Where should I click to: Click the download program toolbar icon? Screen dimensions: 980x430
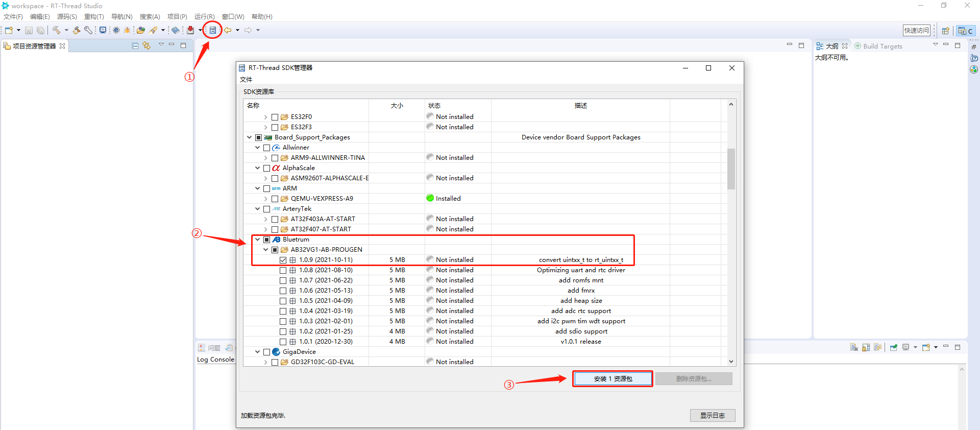[x=190, y=30]
